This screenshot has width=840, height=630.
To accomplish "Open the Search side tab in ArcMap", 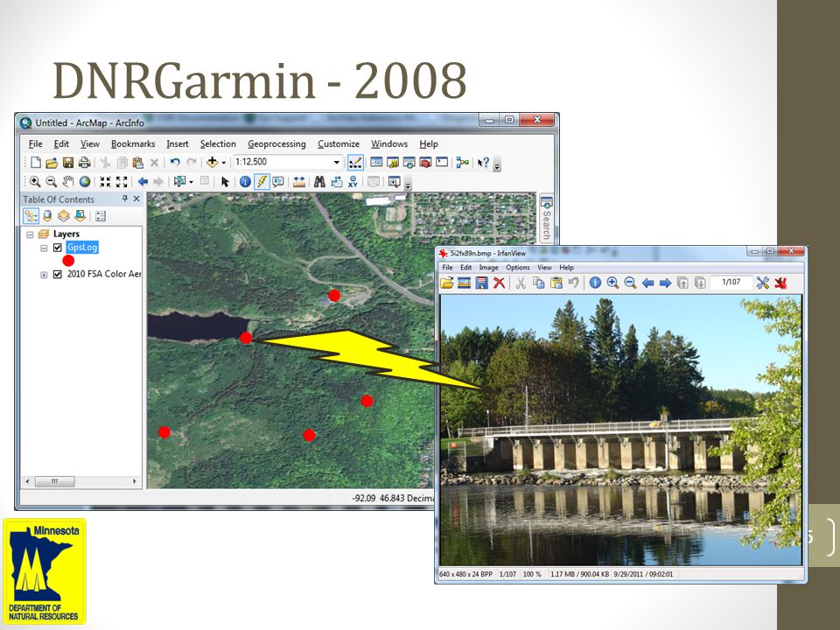I will (x=546, y=219).
